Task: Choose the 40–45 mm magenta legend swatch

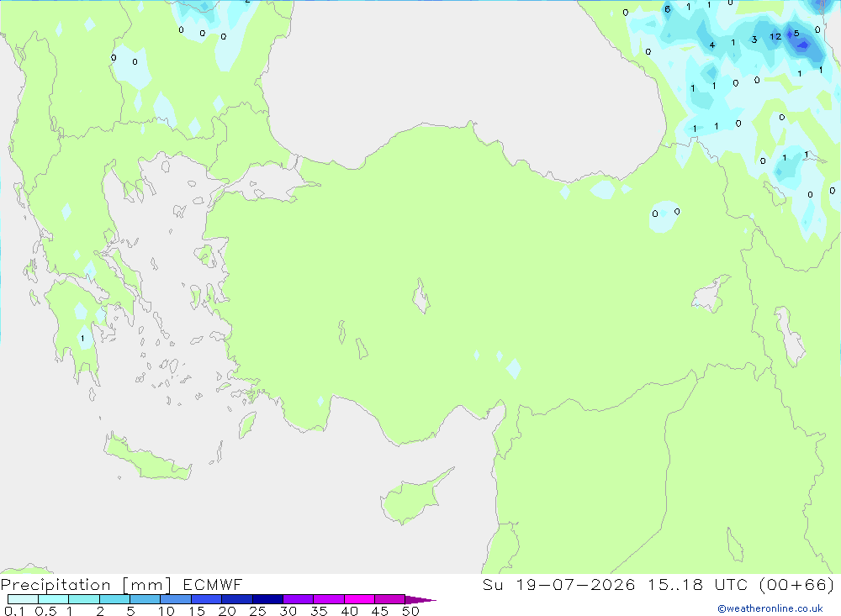Action: [359, 599]
